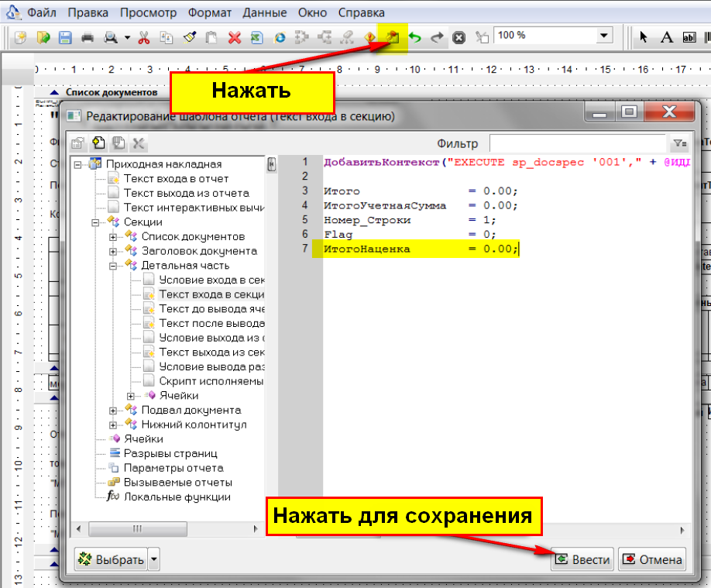Open the Данные menu
This screenshot has width=711, height=588.
pyautogui.click(x=265, y=12)
